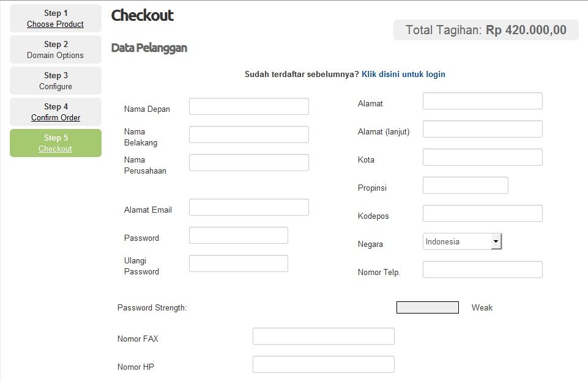588x382 pixels.
Task: Select the Kota text field
Action: click(483, 157)
